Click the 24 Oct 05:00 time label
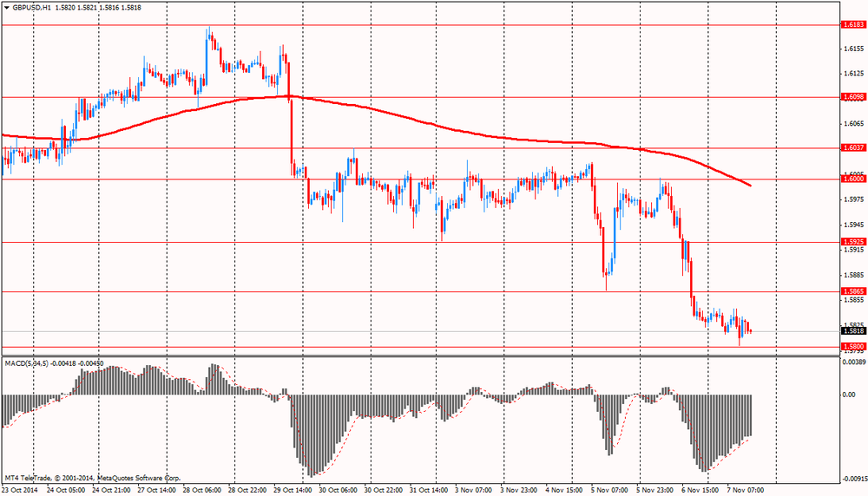Screen dimensions: 868x496 (x=66, y=490)
